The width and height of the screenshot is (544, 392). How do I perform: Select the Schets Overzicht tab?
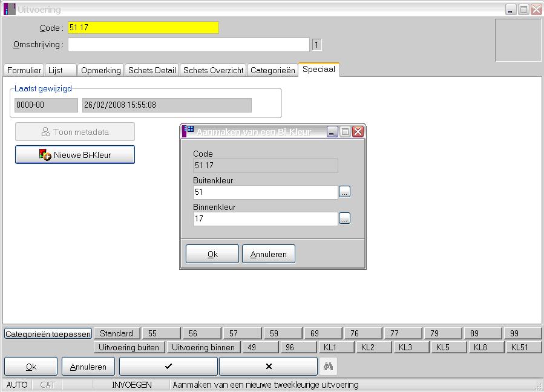pyautogui.click(x=213, y=70)
